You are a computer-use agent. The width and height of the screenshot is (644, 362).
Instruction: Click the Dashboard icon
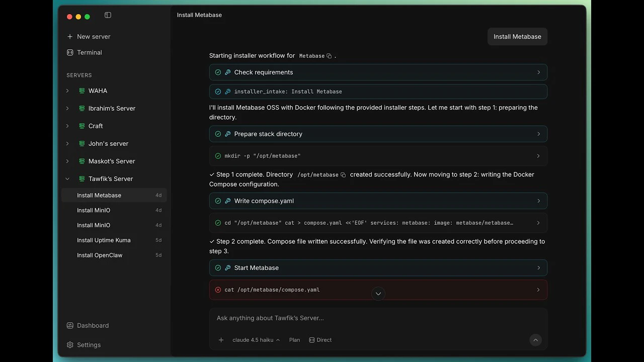pos(70,326)
